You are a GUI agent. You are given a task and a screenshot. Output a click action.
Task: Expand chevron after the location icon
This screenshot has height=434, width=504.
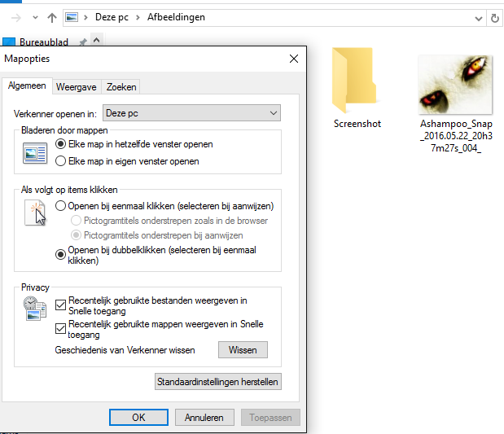(x=85, y=17)
